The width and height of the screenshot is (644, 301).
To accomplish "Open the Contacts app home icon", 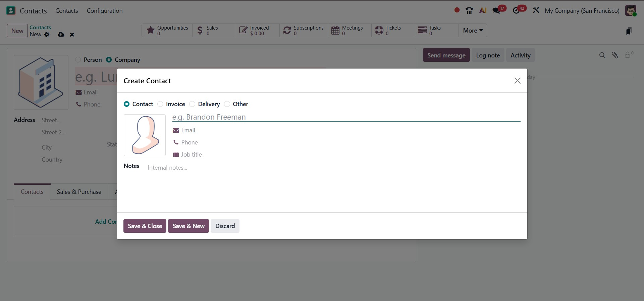I will coord(11,11).
